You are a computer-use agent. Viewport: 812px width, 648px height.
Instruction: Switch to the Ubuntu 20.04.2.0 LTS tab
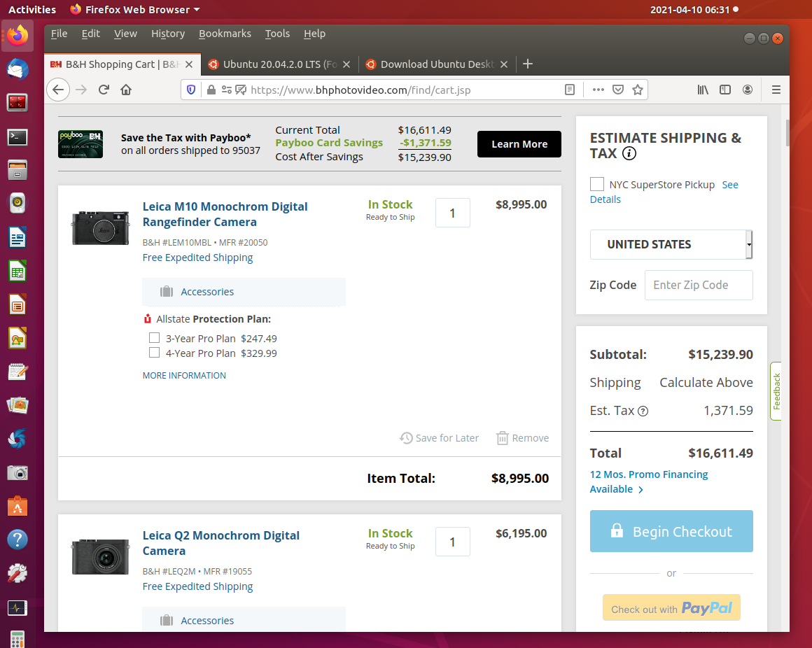(x=280, y=64)
